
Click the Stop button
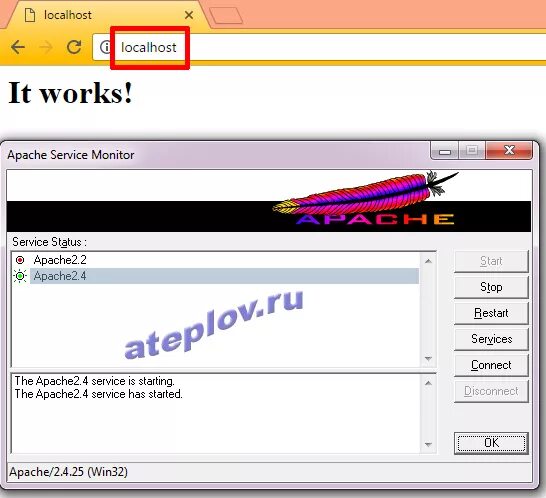[x=491, y=287]
